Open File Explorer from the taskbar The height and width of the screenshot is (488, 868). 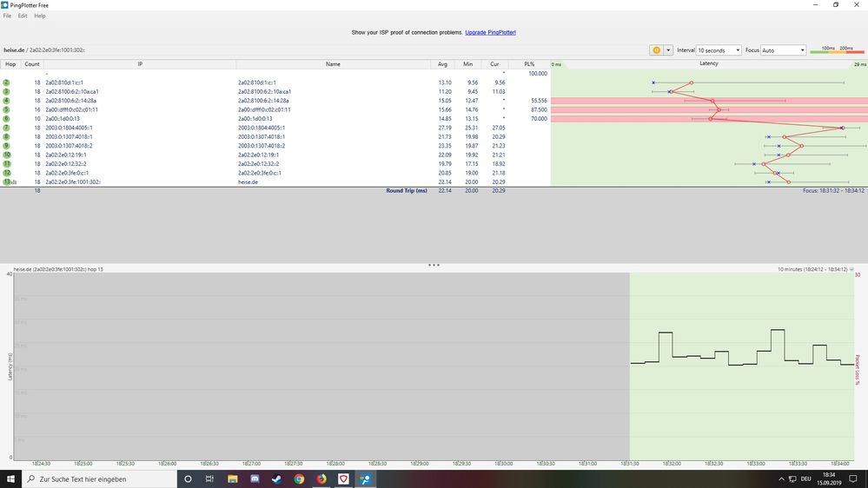coord(233,479)
